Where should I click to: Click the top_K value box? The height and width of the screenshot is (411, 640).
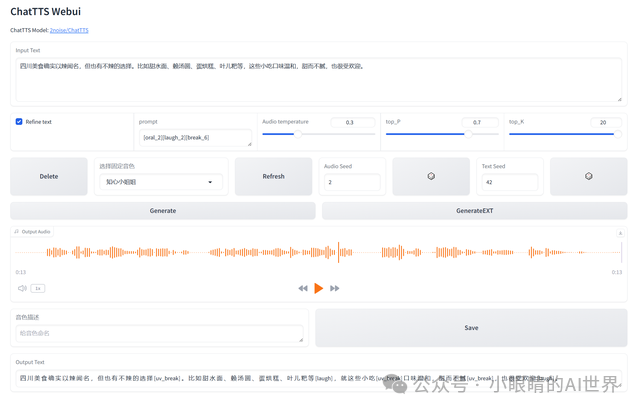606,122
